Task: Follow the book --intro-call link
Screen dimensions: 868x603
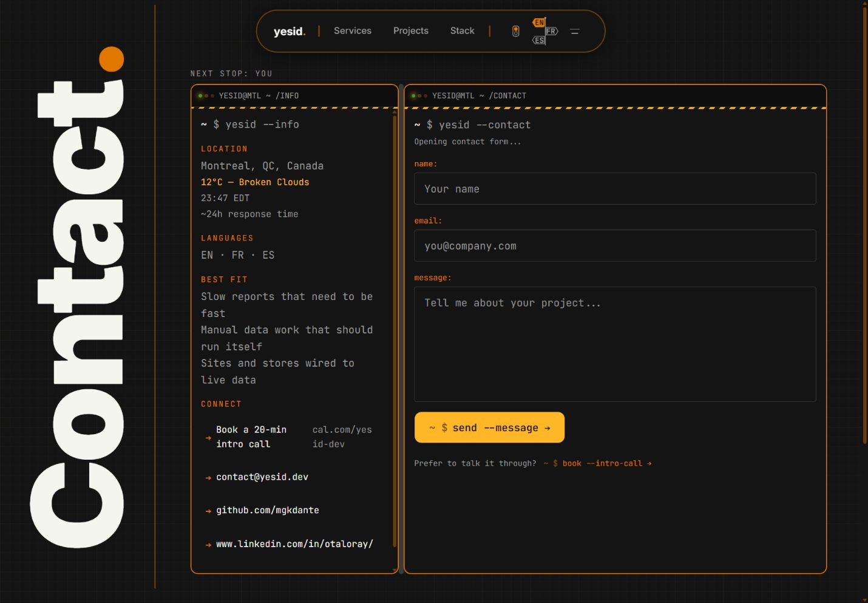Action: pyautogui.click(x=597, y=463)
